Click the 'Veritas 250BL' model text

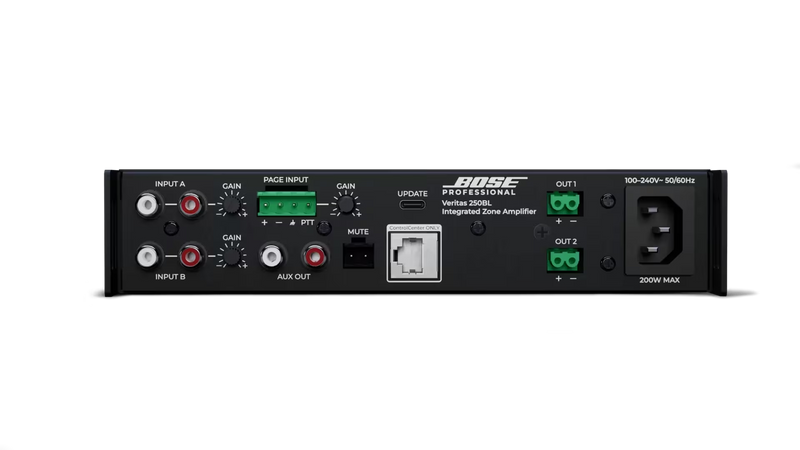[x=466, y=203]
